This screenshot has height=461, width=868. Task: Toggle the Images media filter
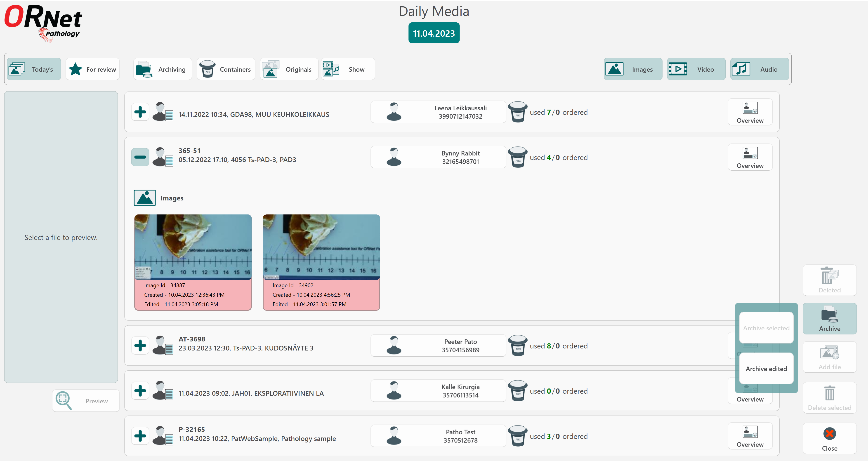coord(633,69)
